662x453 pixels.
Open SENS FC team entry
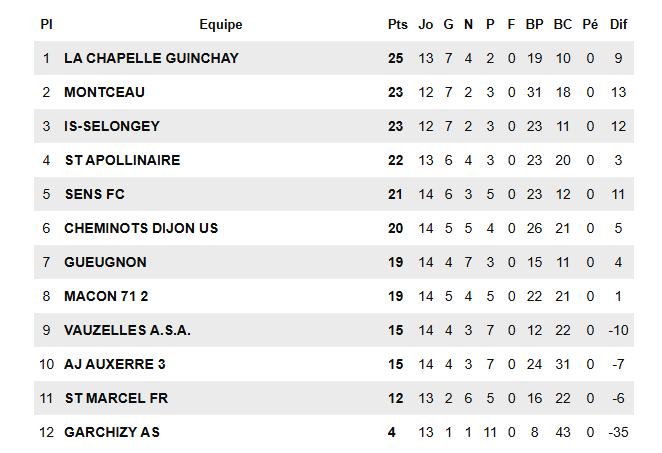click(x=94, y=194)
